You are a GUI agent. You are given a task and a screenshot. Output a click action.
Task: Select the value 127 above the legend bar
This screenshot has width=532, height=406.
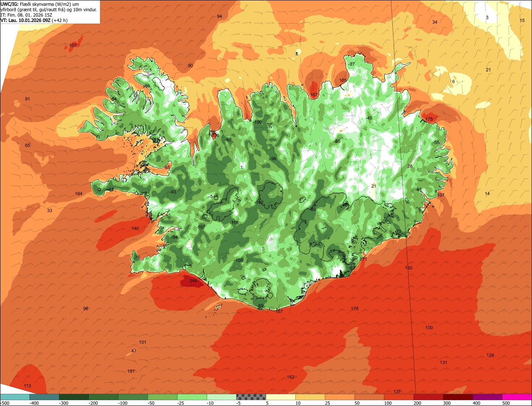(x=397, y=392)
